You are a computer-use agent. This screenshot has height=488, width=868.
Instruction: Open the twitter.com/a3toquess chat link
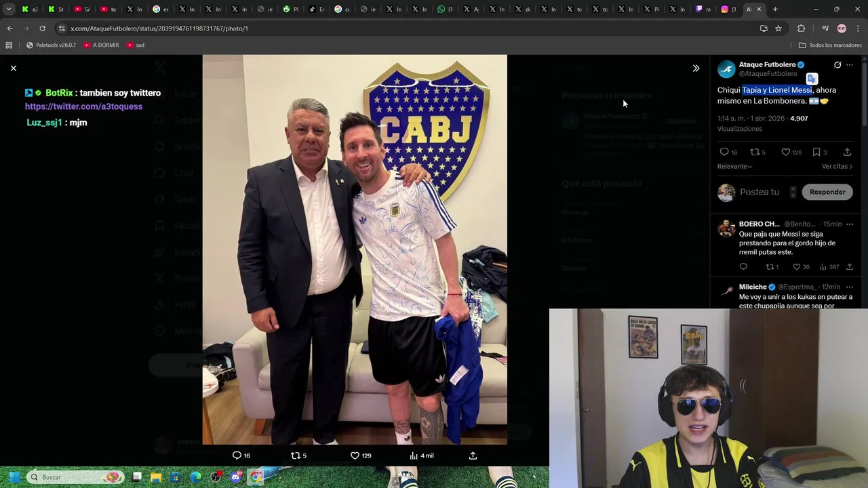83,106
